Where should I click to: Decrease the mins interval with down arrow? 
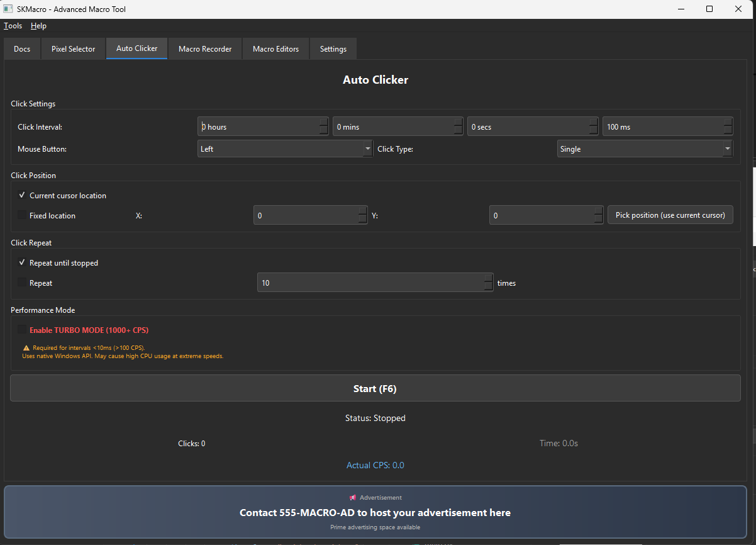[459, 131]
